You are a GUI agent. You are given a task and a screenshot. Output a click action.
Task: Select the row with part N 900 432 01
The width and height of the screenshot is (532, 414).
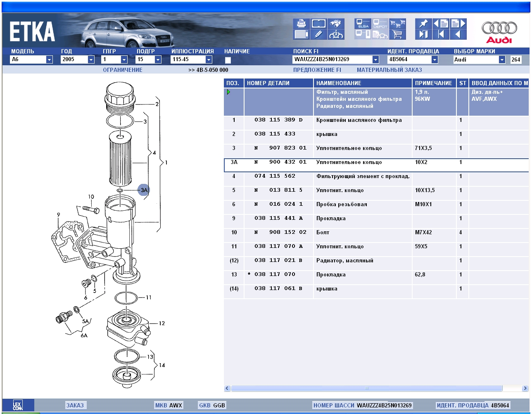[376, 165]
